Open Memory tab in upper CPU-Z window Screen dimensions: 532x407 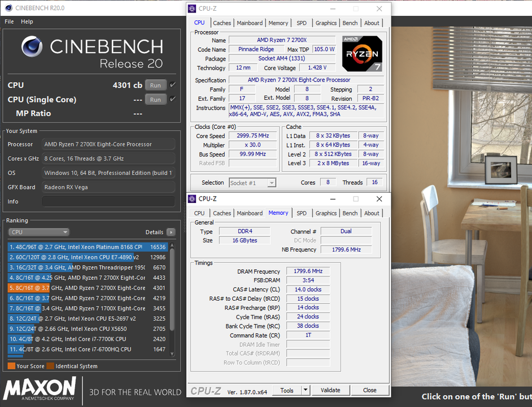click(x=278, y=23)
